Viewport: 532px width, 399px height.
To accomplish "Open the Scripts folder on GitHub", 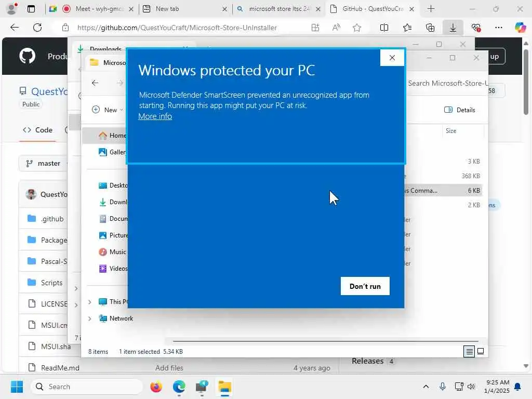I will pos(51,283).
